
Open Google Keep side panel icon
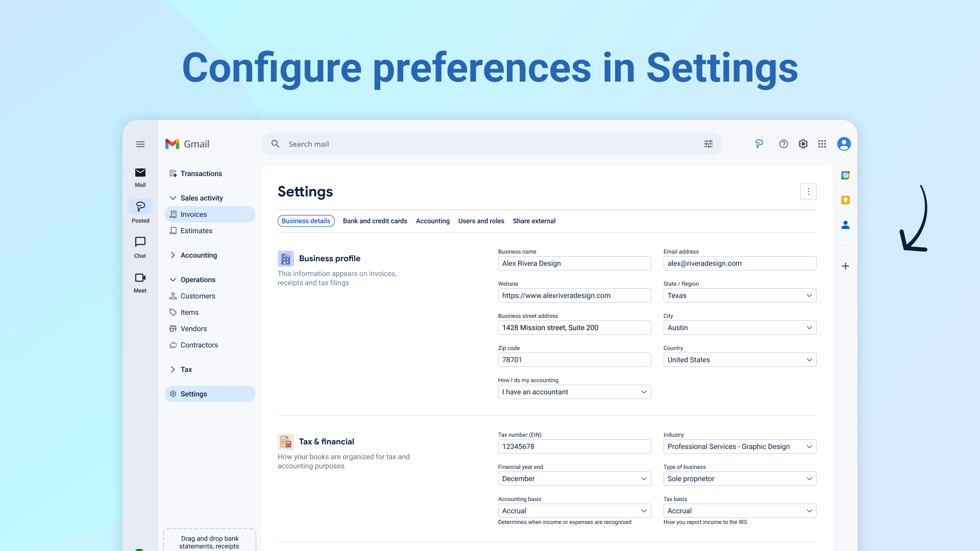[845, 200]
